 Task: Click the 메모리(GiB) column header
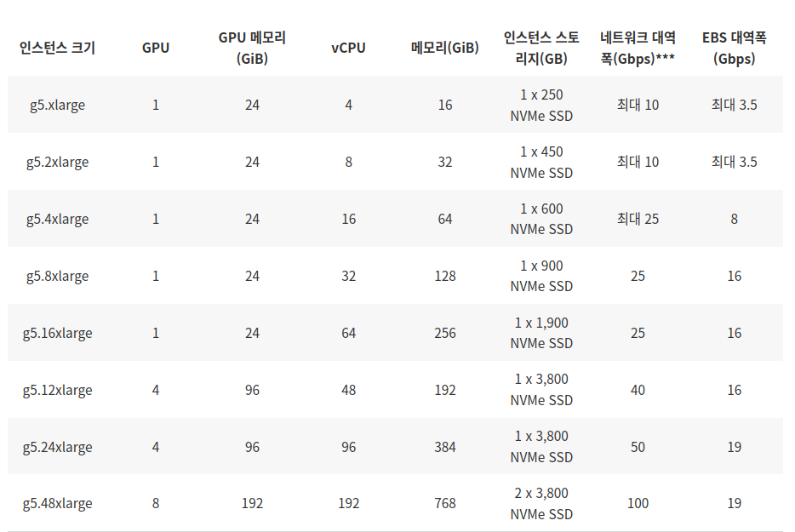pos(444,48)
